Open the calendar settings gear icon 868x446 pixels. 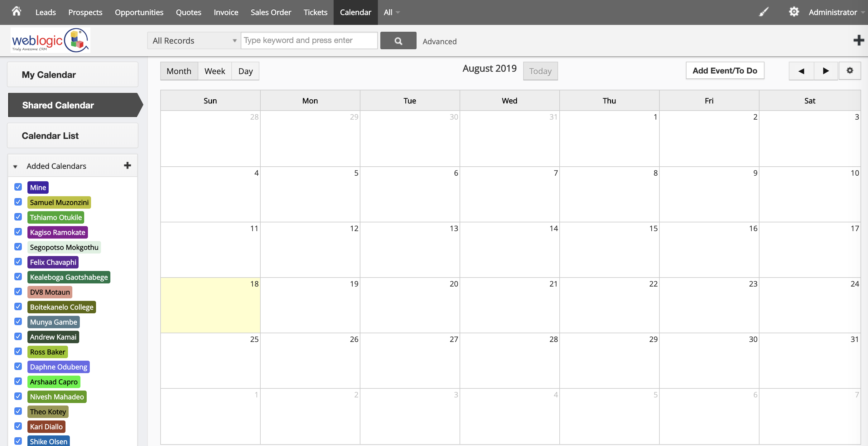[x=850, y=71]
